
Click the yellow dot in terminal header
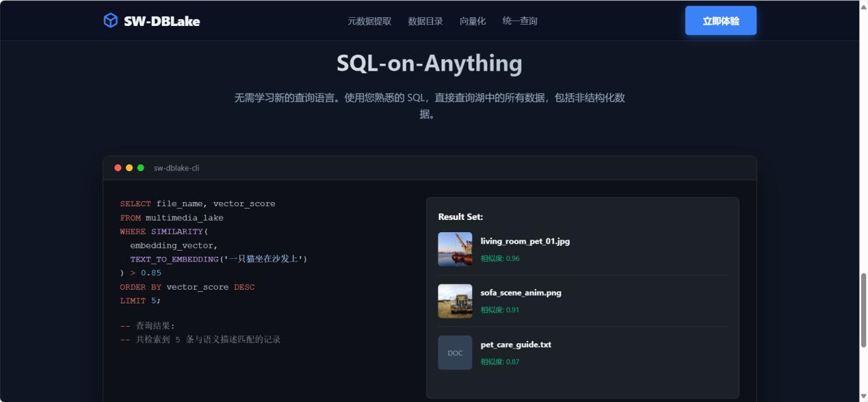129,168
